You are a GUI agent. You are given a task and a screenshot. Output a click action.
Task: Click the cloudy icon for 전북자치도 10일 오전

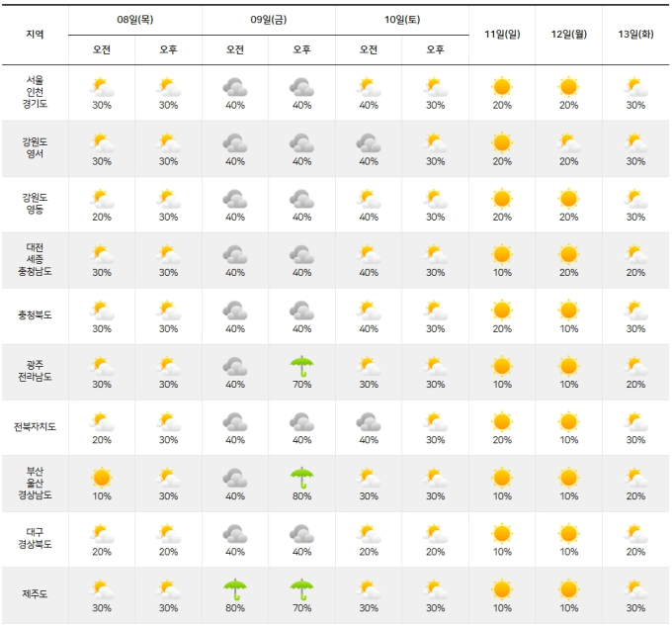(x=369, y=422)
